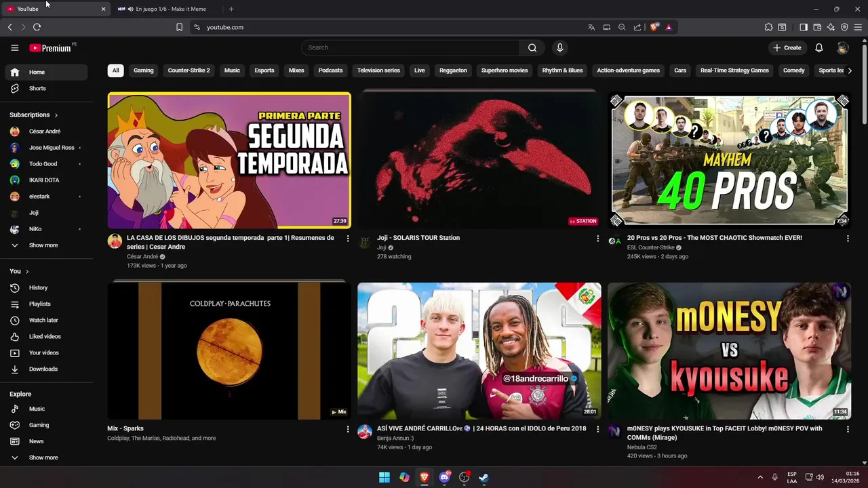Show more subscriptions
The image size is (868, 488).
point(46,245)
